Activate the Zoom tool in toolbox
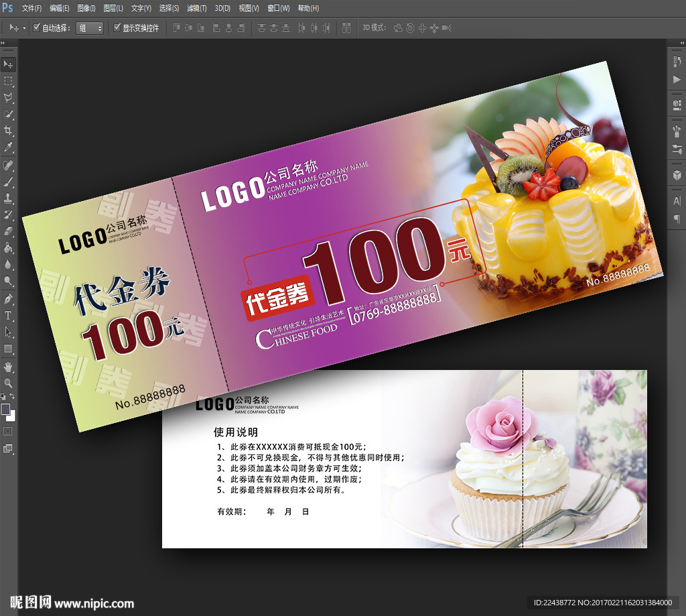 [9, 383]
